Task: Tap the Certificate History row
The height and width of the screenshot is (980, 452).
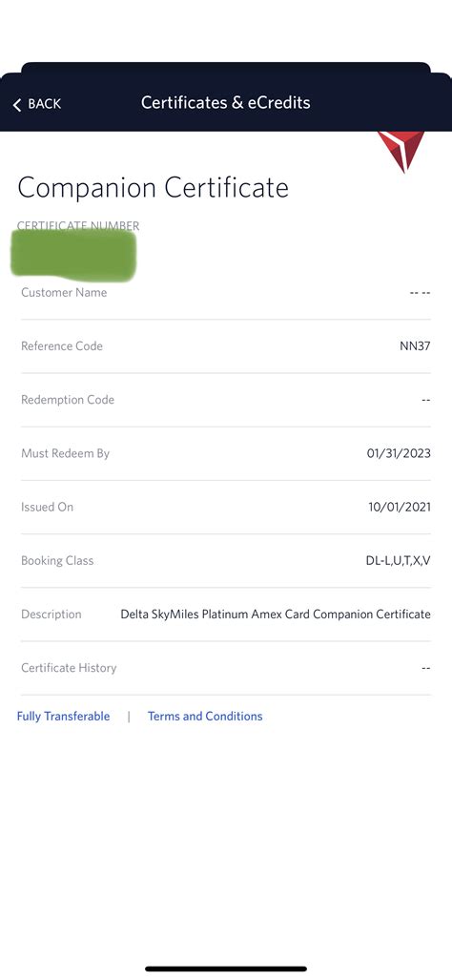Action: click(226, 668)
